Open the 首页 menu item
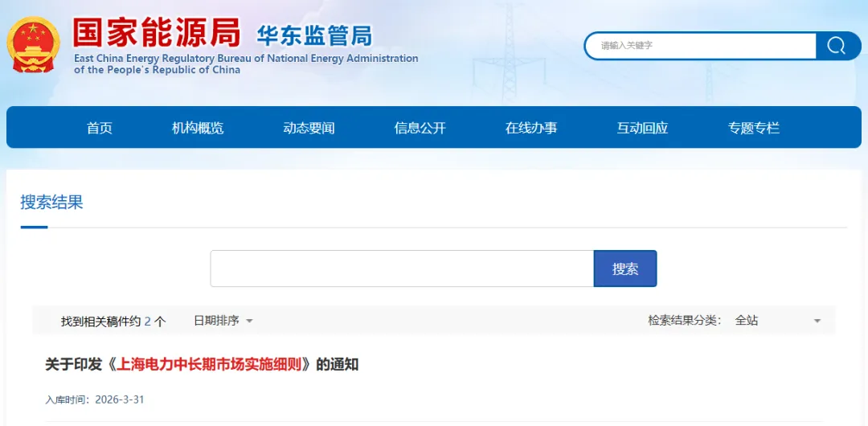The height and width of the screenshot is (426, 868). (100, 128)
